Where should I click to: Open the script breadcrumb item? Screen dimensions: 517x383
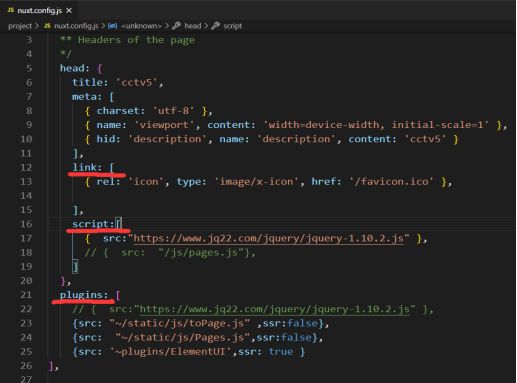tap(233, 26)
